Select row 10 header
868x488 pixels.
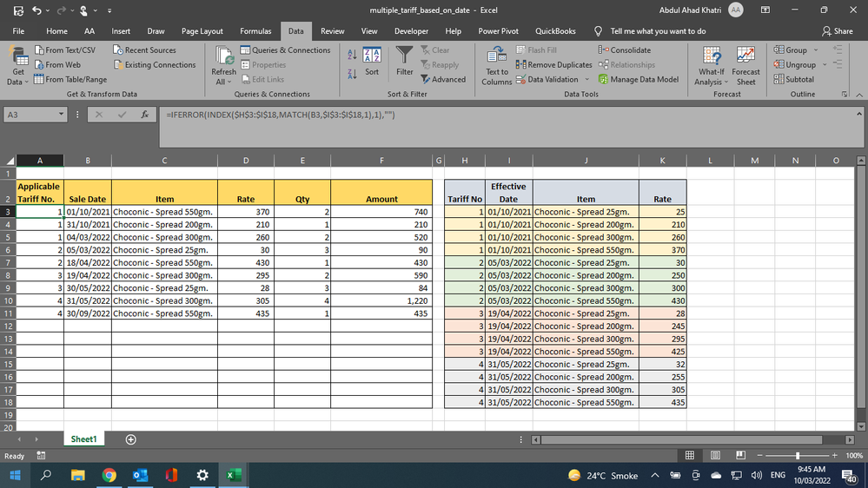click(x=8, y=301)
